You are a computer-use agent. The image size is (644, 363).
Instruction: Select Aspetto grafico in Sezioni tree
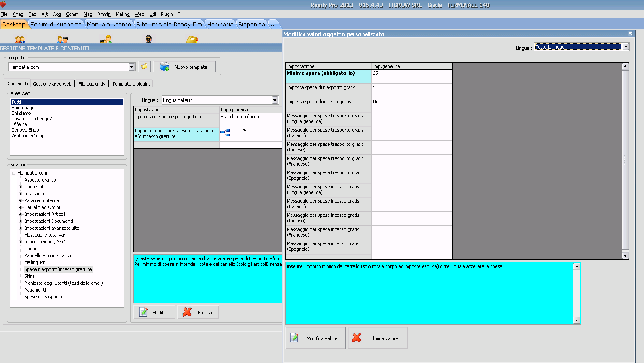40,180
